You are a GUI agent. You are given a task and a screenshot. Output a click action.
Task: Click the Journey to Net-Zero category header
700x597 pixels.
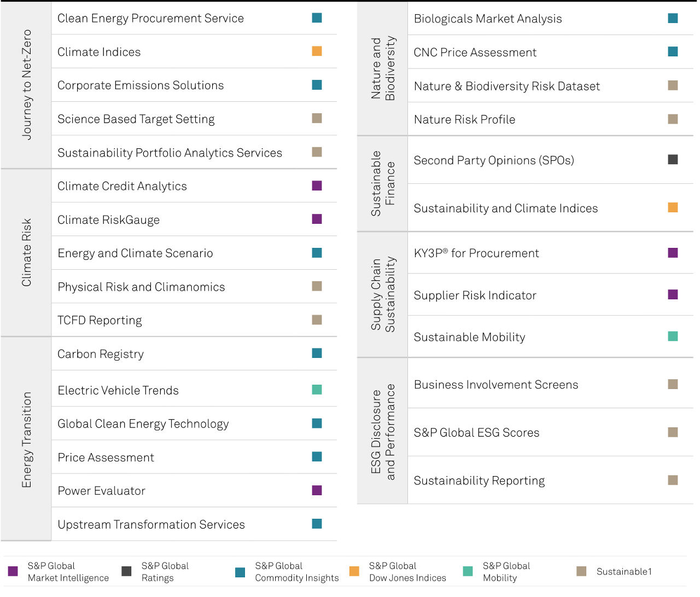tap(26, 85)
